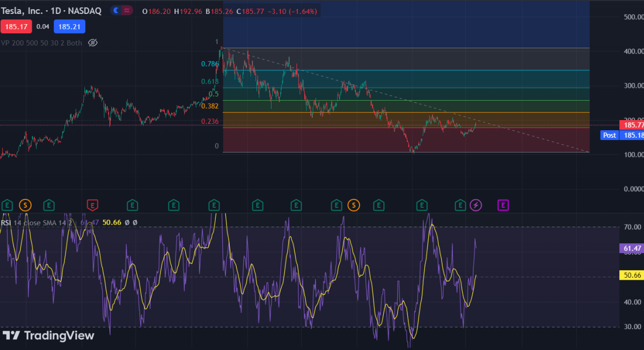Click the crescent moon session icon
This screenshot has height=350, width=644.
coord(116,10)
